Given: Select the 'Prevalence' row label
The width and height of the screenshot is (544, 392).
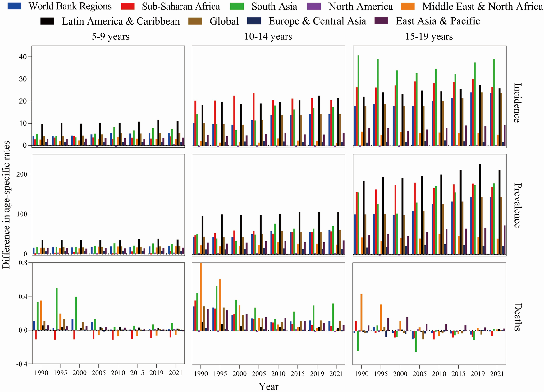Looking at the screenshot, I should coord(517,205).
